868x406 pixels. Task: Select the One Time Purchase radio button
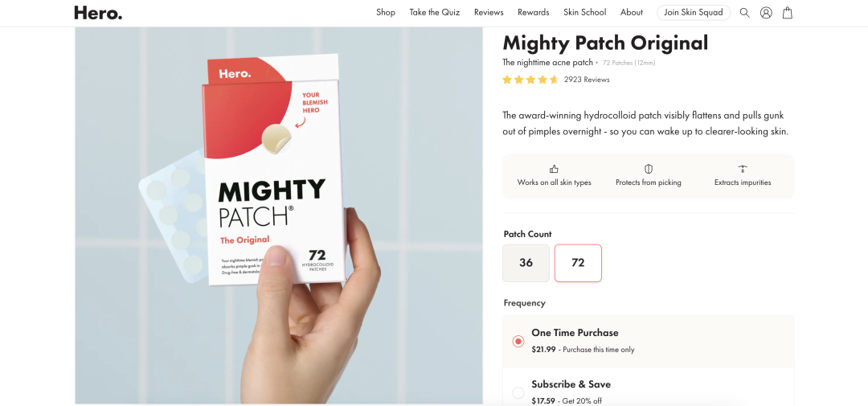518,341
